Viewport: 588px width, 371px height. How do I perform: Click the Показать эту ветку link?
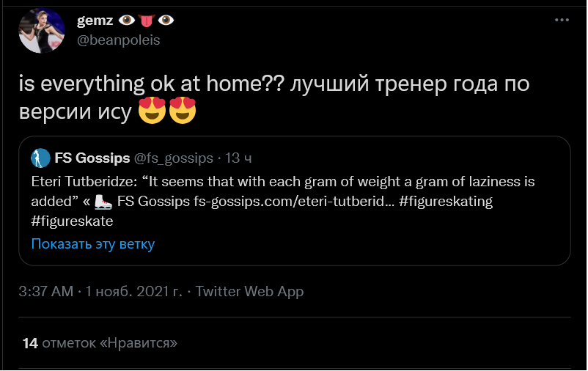click(x=92, y=243)
